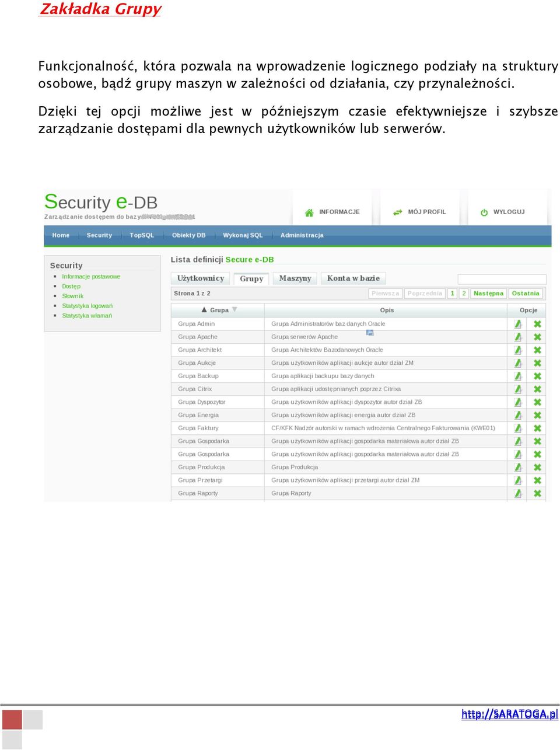Sort Grupa column descending with down arrow
The width and height of the screenshot is (560, 750).
pyautogui.click(x=235, y=310)
